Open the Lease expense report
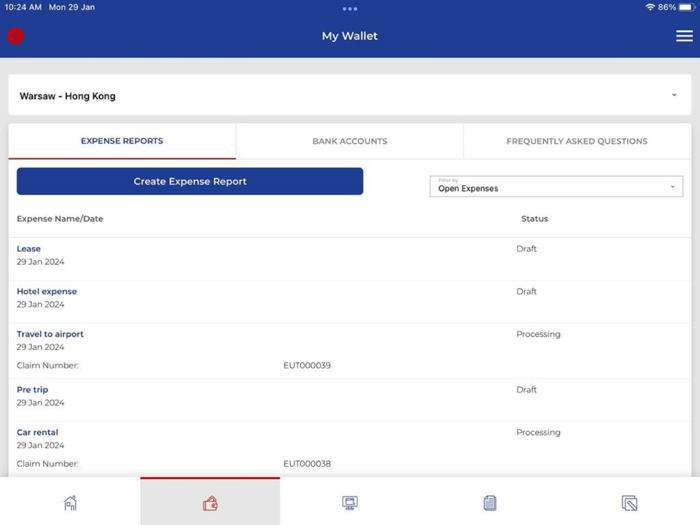The width and height of the screenshot is (700, 525). [29, 249]
